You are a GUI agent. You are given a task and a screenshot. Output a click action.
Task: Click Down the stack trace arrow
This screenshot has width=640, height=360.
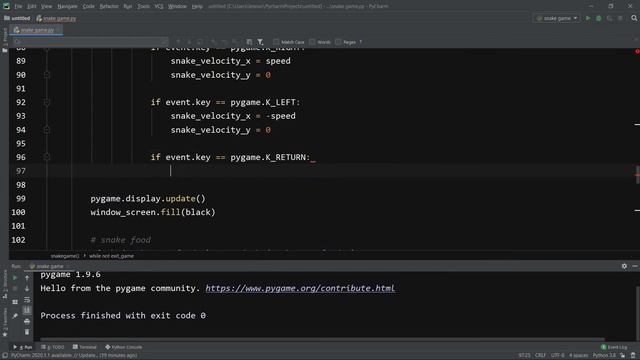click(x=27, y=289)
